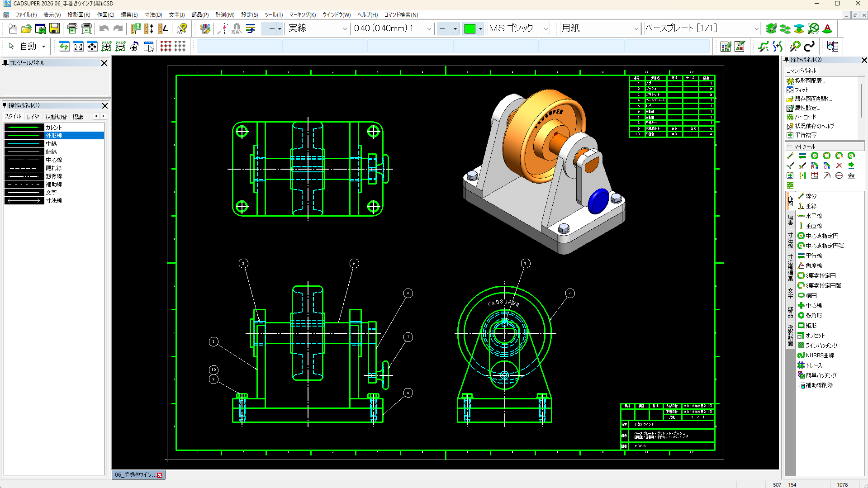Switch to the 状態切替 tab
The height and width of the screenshot is (488, 868).
coord(56,117)
